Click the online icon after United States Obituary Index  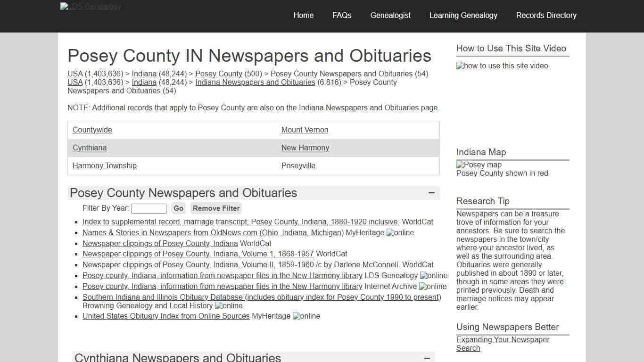click(x=306, y=316)
